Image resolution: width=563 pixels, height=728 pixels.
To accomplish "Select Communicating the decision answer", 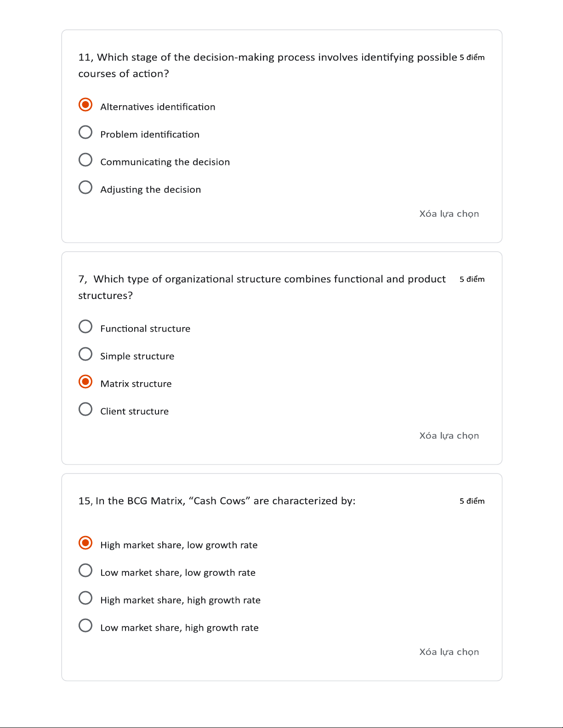I will (x=85, y=160).
